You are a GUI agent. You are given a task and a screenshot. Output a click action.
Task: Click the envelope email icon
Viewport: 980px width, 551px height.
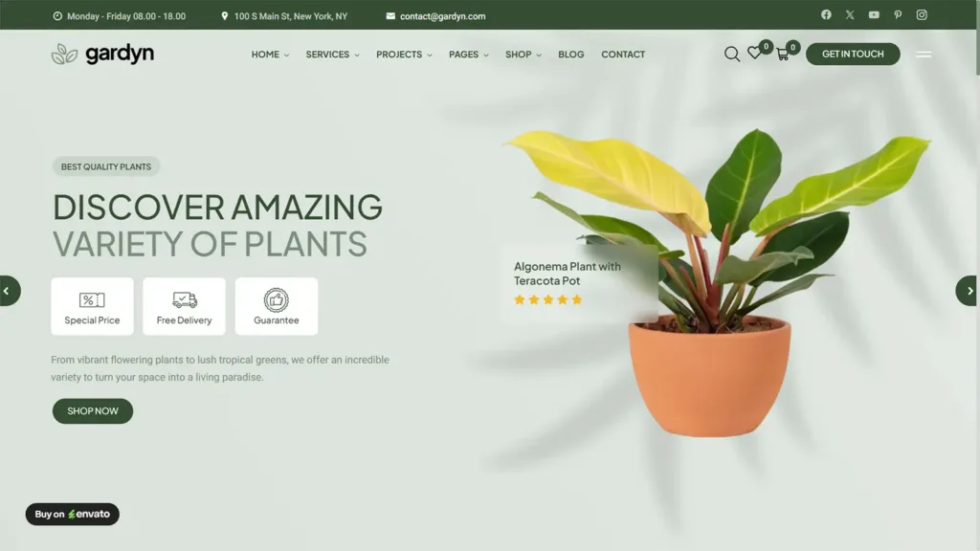390,16
